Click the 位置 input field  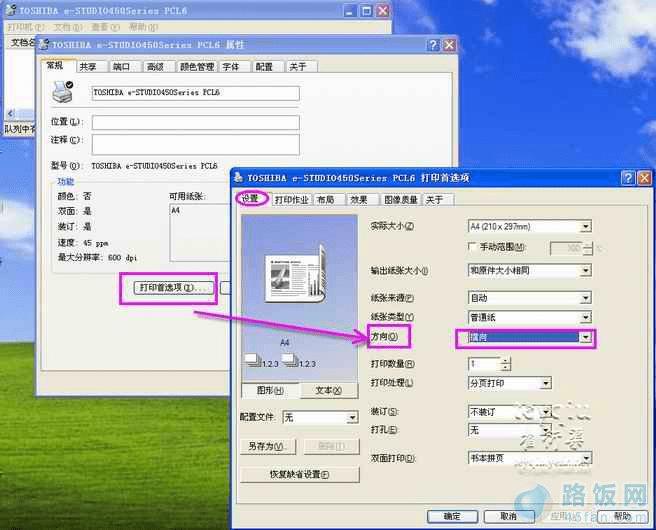click(196, 123)
